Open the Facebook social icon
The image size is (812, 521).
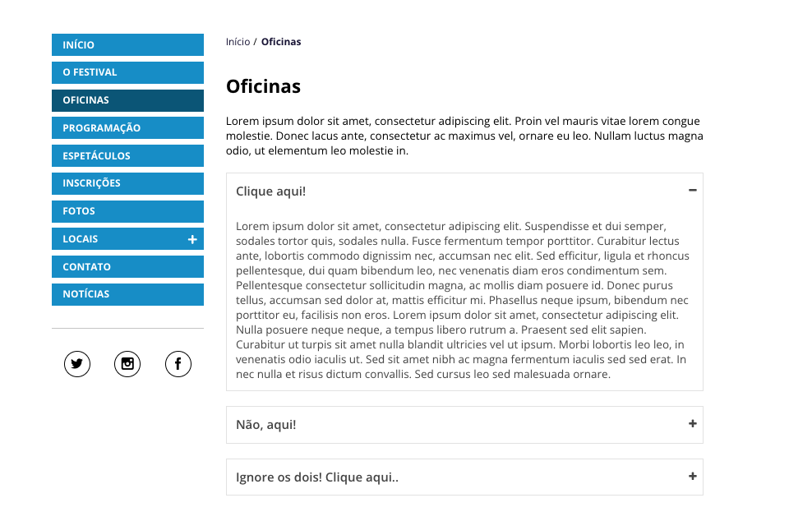pos(178,364)
